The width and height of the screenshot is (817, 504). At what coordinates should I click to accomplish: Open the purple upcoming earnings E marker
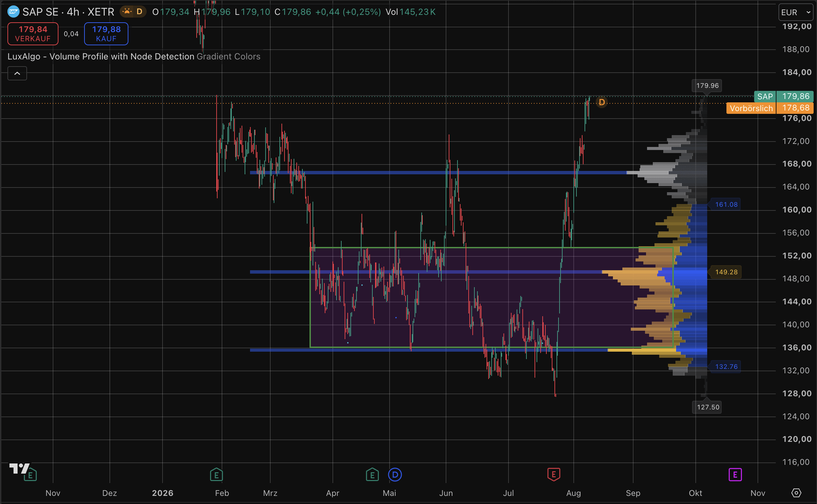pos(735,475)
